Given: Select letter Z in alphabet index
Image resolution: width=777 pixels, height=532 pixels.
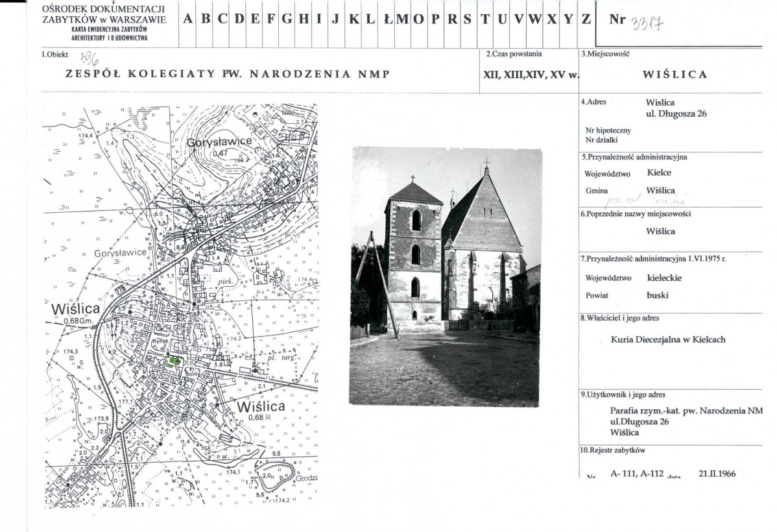Looking at the screenshot, I should pos(586,19).
